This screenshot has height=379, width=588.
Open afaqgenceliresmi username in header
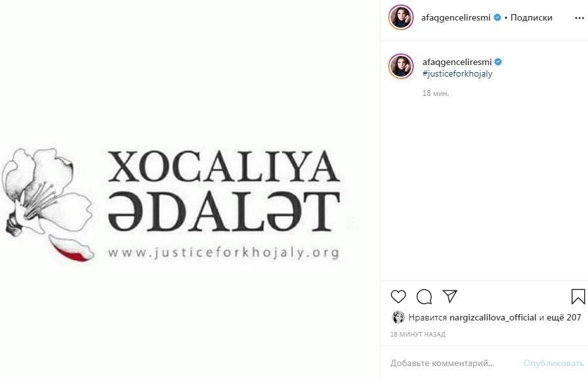point(456,17)
